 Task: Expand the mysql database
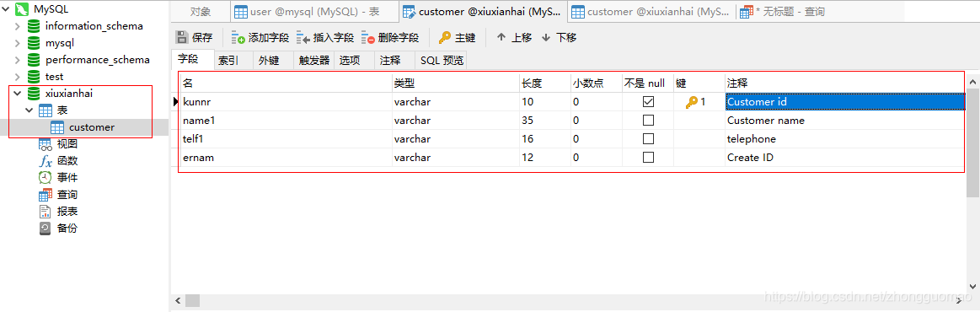click(18, 43)
